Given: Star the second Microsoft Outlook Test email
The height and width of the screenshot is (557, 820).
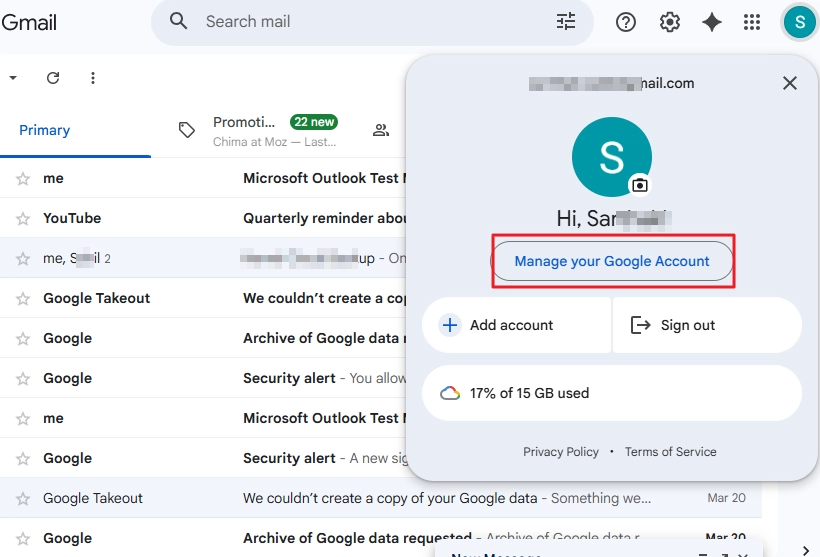Looking at the screenshot, I should [x=22, y=418].
